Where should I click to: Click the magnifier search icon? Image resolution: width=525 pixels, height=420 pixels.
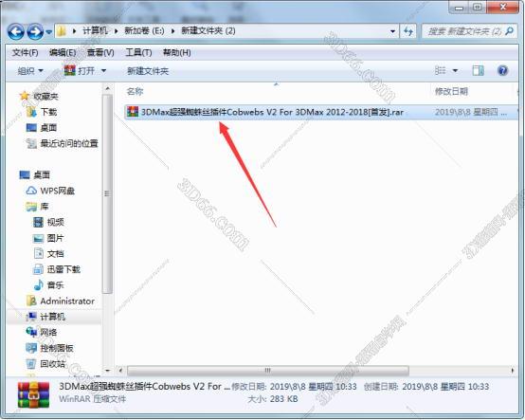click(510, 31)
